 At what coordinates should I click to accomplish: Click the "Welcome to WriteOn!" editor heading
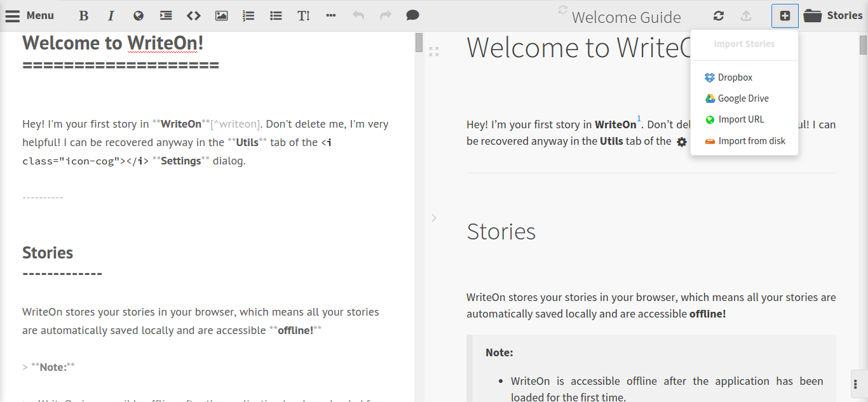(113, 43)
